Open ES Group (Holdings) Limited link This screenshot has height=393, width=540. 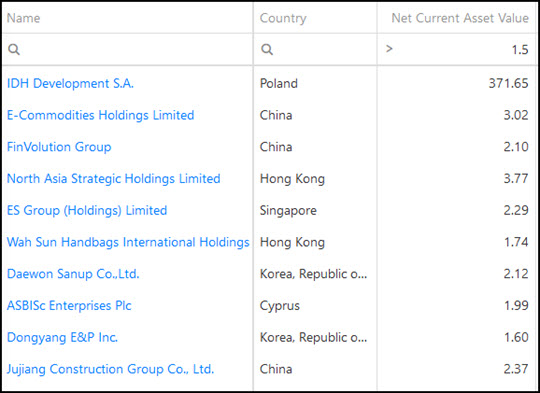(87, 210)
